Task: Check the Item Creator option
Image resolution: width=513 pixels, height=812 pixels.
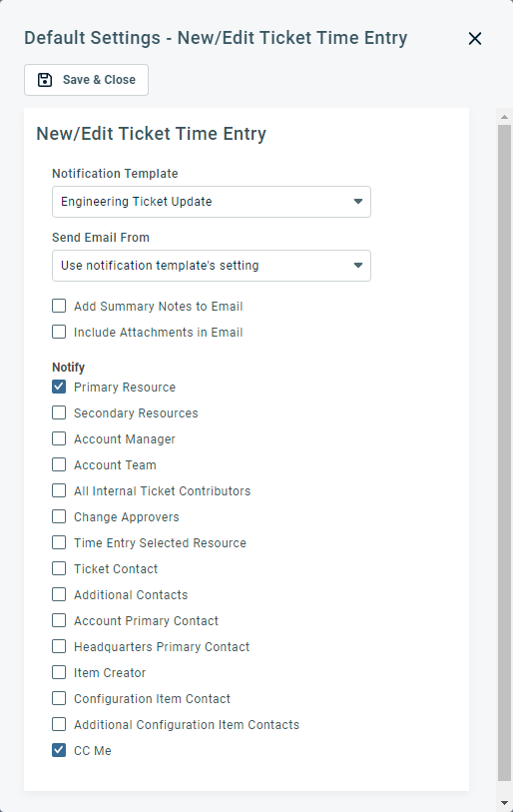Action: tap(59, 672)
